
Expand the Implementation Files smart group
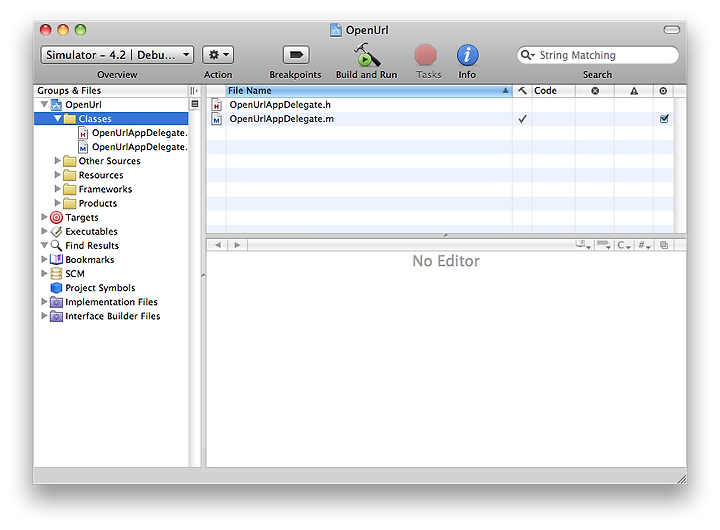click(x=44, y=302)
